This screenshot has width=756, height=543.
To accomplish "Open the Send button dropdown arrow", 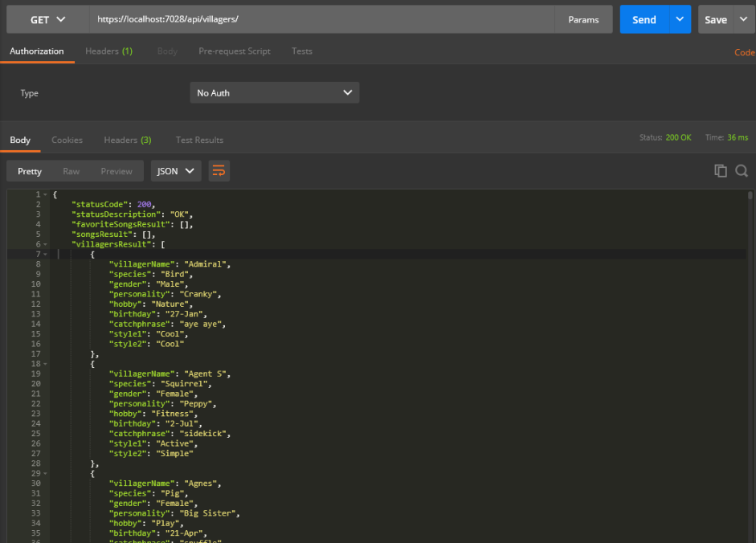I will tap(680, 18).
